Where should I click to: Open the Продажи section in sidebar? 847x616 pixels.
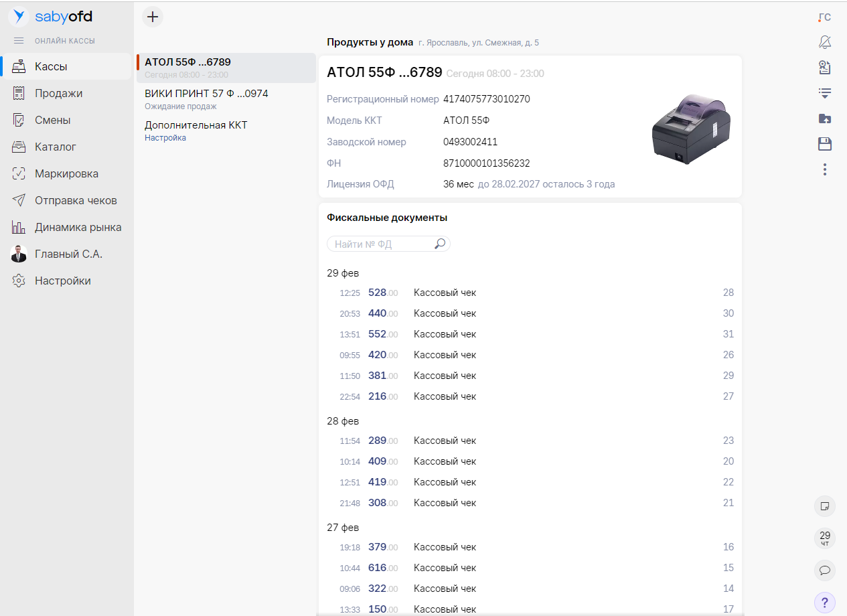pyautogui.click(x=59, y=93)
